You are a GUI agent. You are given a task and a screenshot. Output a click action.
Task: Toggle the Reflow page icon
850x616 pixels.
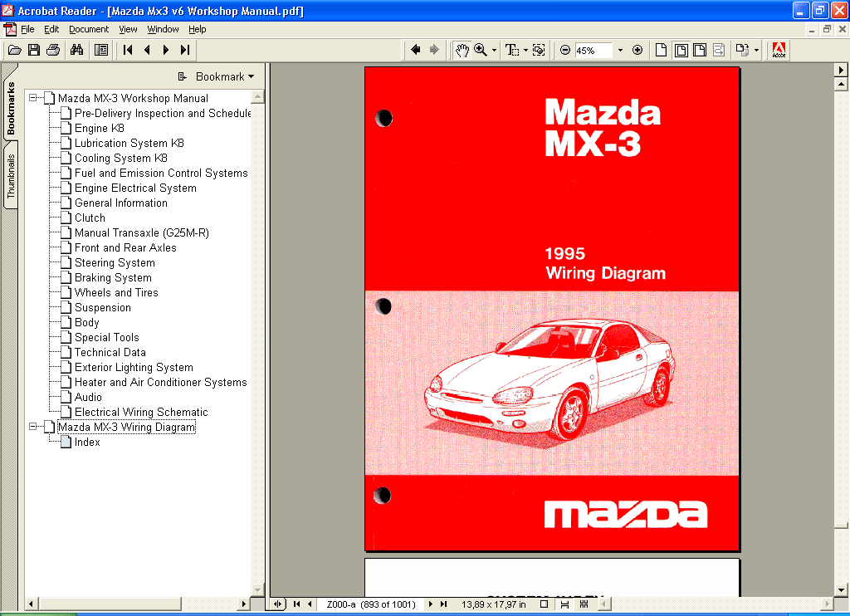tap(719, 51)
